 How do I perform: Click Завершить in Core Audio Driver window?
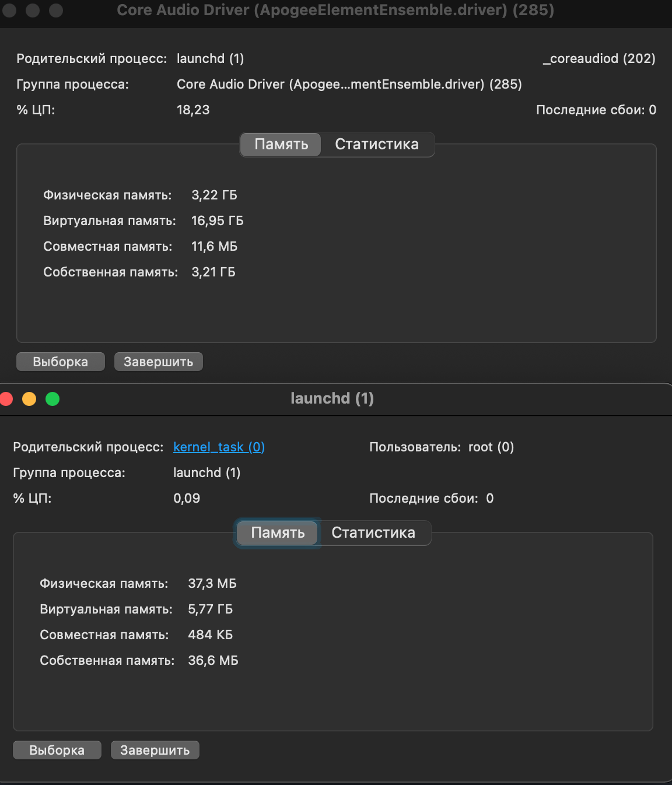click(x=158, y=362)
